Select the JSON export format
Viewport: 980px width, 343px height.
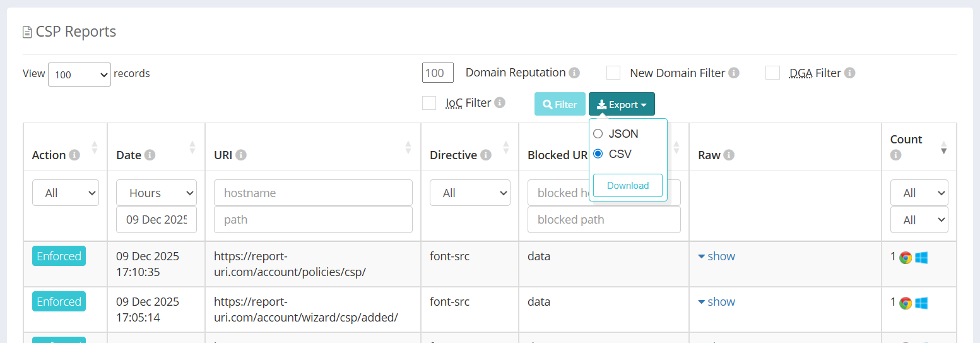pos(598,134)
